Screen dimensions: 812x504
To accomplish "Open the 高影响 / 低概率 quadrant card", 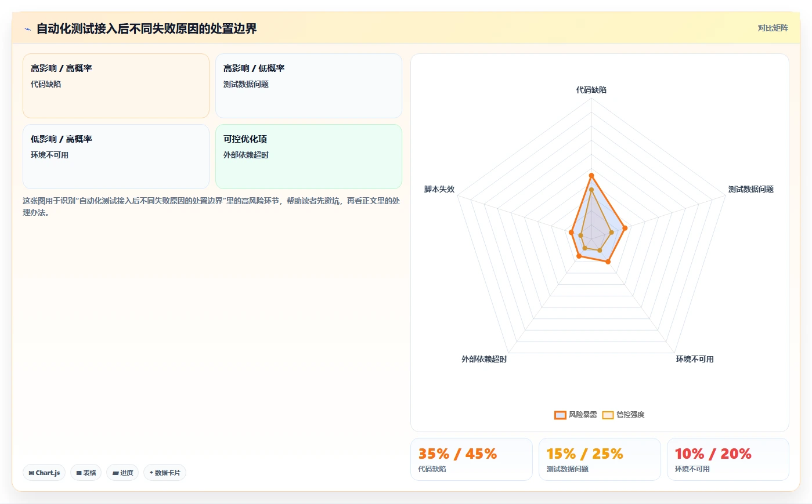I will [x=309, y=86].
